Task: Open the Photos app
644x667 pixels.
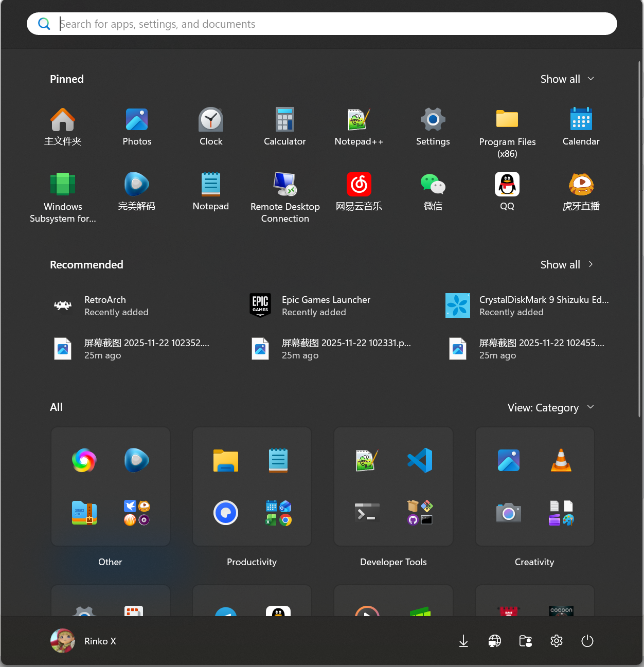Action: pos(136,127)
